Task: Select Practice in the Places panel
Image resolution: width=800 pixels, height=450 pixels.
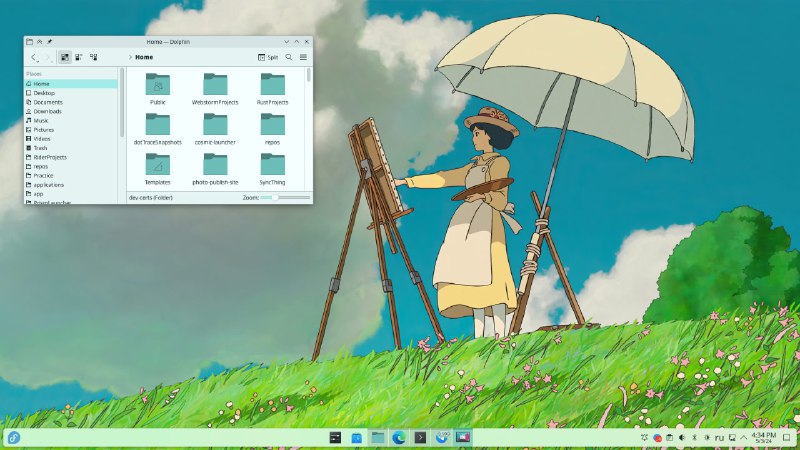Action: [x=71, y=176]
